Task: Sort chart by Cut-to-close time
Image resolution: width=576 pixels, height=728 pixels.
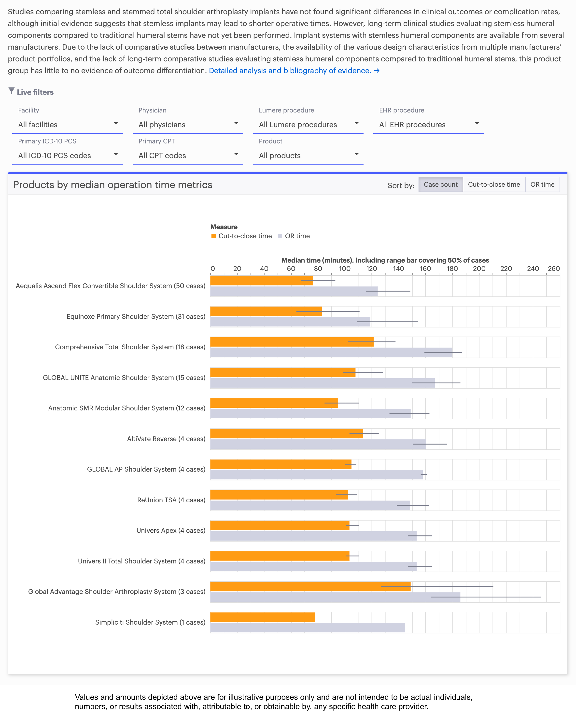Action: pyautogui.click(x=494, y=184)
